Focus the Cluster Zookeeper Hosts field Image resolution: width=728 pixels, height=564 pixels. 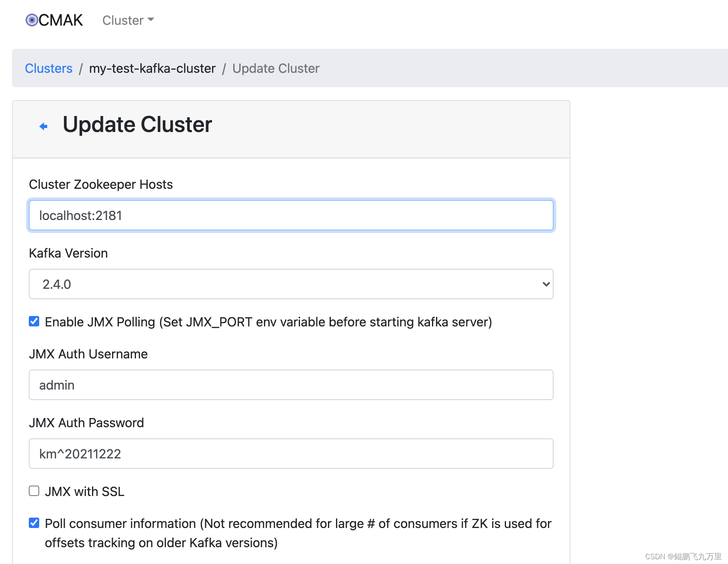tap(291, 216)
